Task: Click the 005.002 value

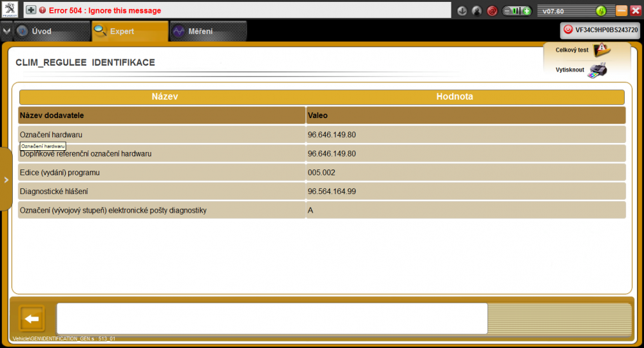Action: pyautogui.click(x=321, y=173)
